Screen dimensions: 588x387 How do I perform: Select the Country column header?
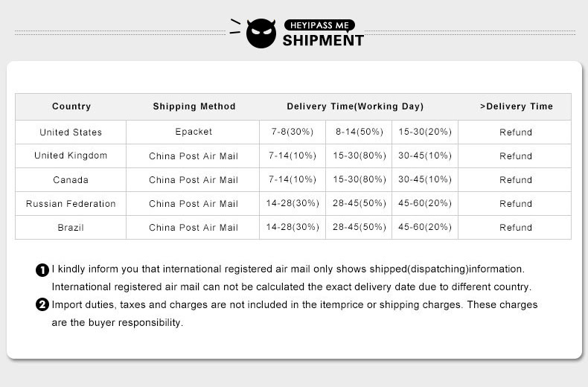[71, 106]
